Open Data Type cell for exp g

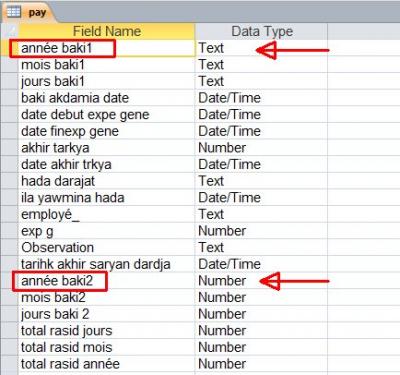tap(261, 231)
